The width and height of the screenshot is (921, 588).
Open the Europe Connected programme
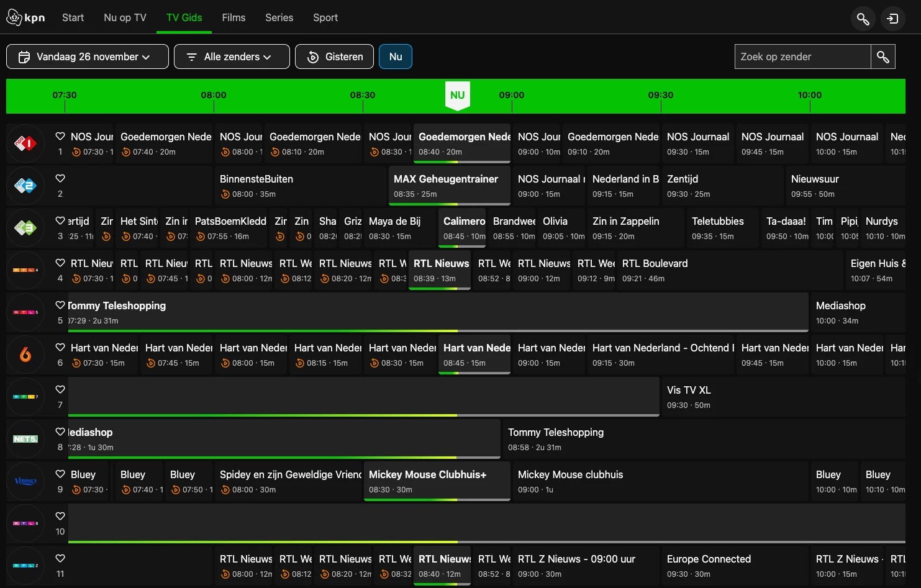click(x=735, y=566)
